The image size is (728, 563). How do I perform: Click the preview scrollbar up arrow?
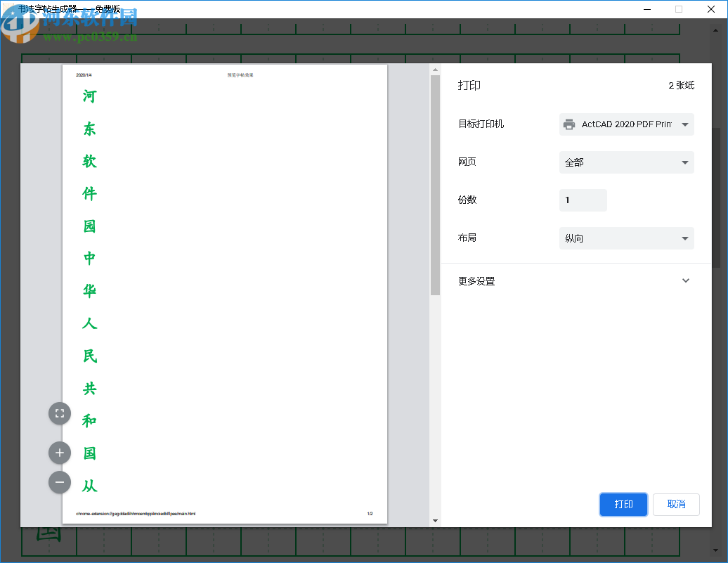[435, 70]
